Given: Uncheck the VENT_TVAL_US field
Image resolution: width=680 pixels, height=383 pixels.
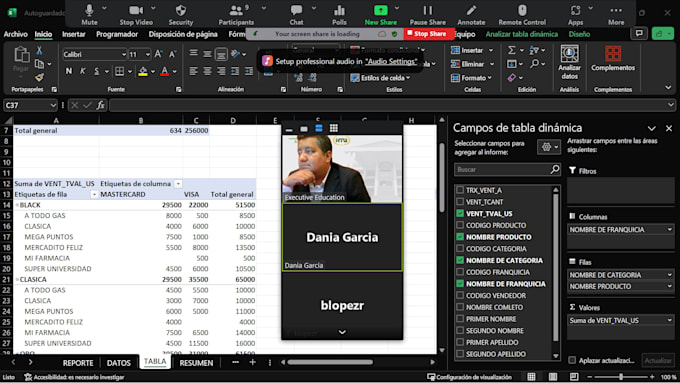Looking at the screenshot, I should (460, 213).
